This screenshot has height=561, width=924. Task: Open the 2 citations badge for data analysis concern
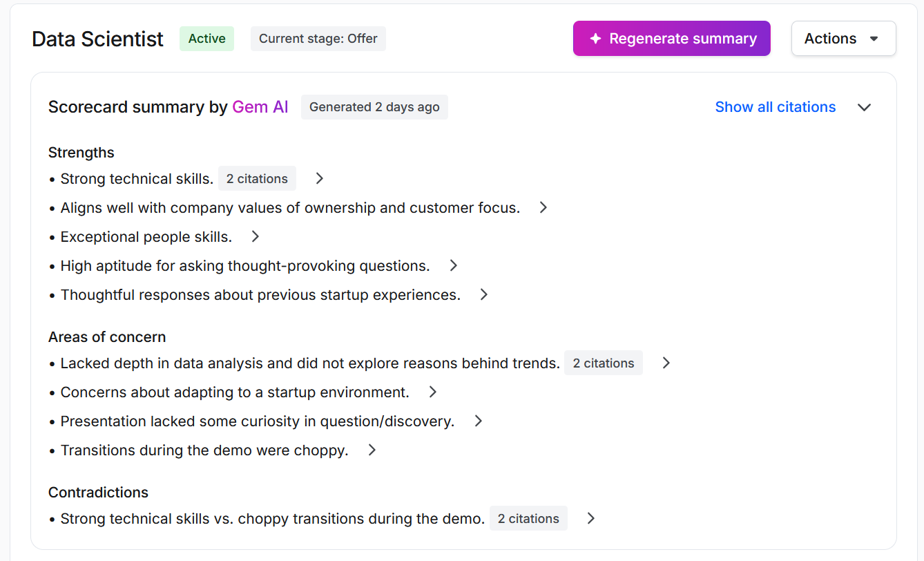604,363
